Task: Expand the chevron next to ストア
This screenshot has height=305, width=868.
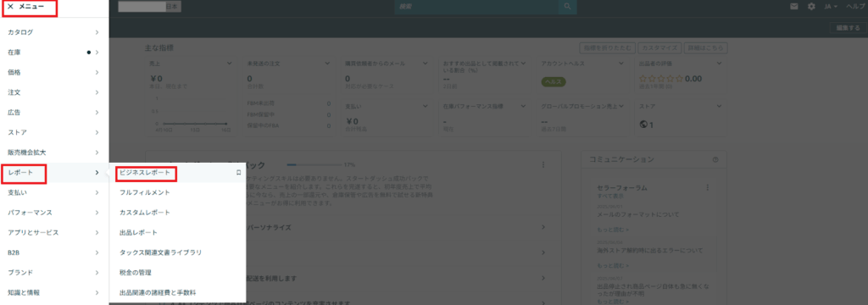Action: coord(97,132)
